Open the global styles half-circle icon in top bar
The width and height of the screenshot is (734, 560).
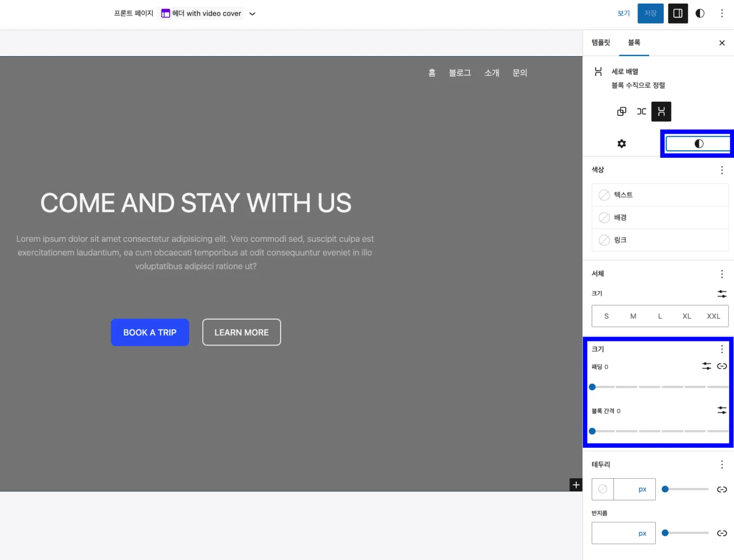pyautogui.click(x=700, y=14)
